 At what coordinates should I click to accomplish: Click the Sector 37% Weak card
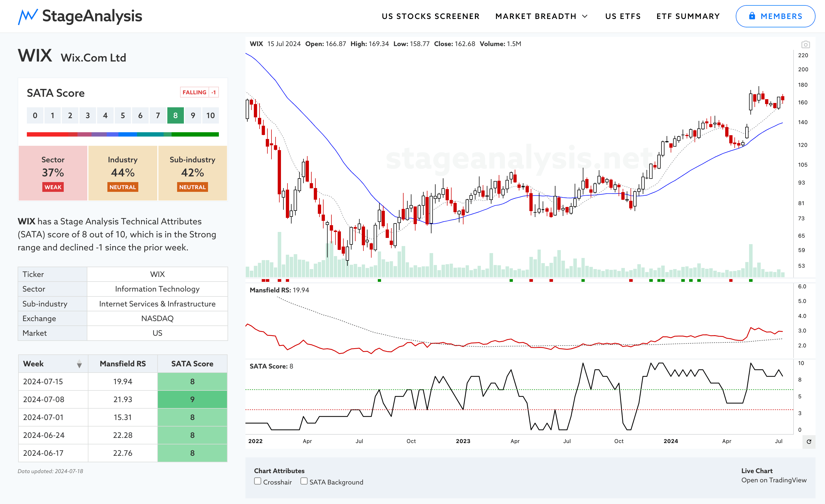tap(53, 173)
